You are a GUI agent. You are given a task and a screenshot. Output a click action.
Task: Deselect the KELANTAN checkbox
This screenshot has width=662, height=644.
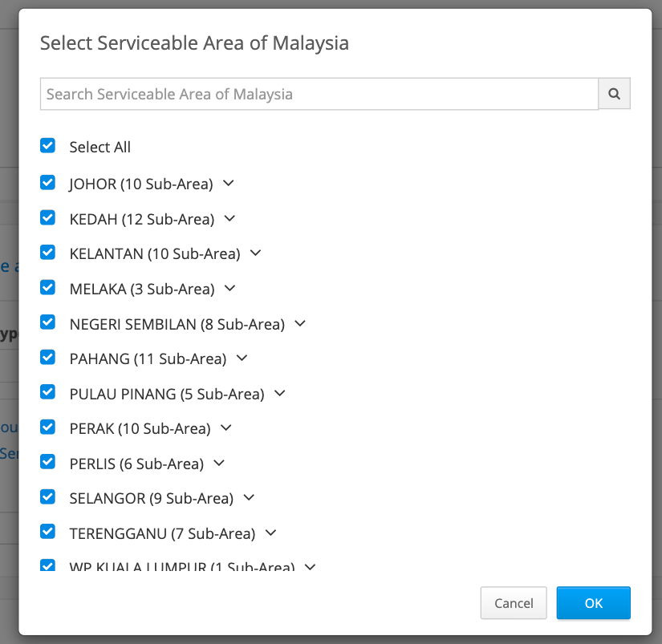(47, 253)
